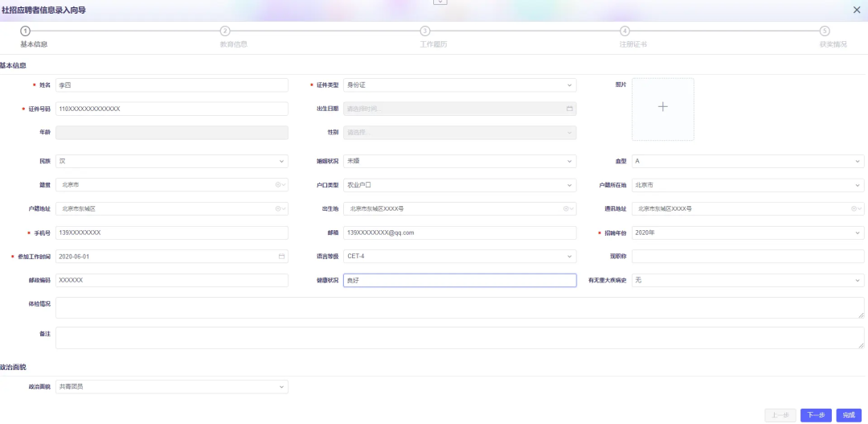
Task: Open the 血型 dropdown
Action: point(858,162)
